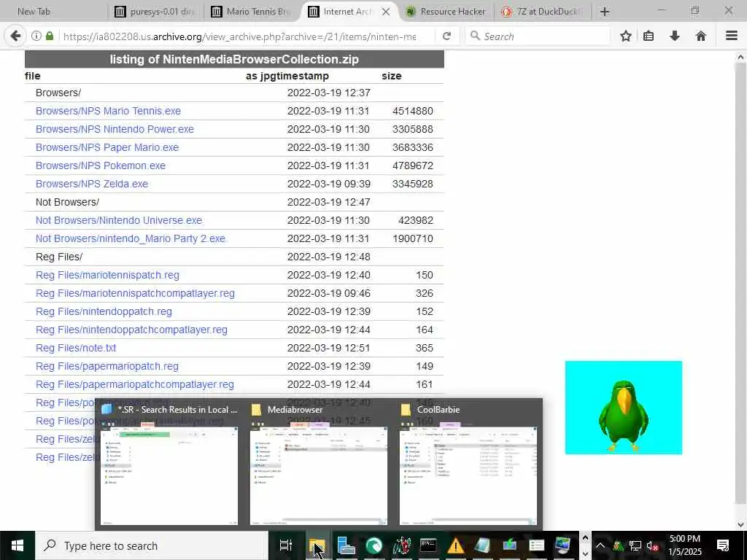Open the monitor-shaped taskbar app icon
This screenshot has width=747, height=560.
(562, 545)
